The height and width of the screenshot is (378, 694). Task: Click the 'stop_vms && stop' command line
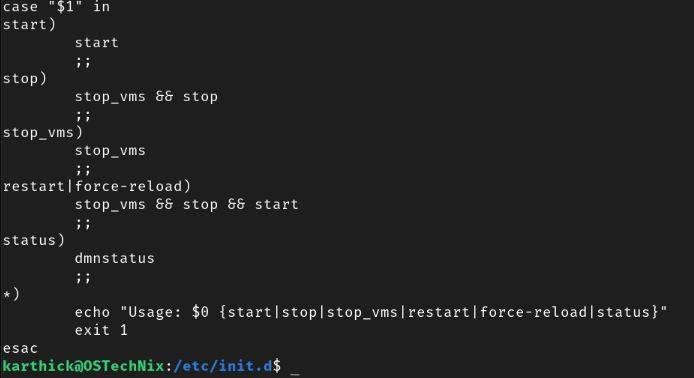point(146,96)
